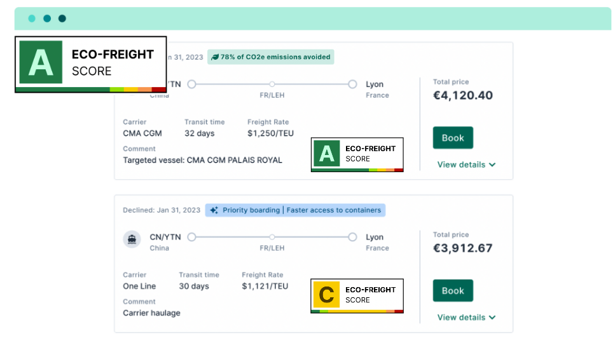The height and width of the screenshot is (364, 615).
Task: Click the Lyon France destination in One Line card
Action: coord(377,242)
